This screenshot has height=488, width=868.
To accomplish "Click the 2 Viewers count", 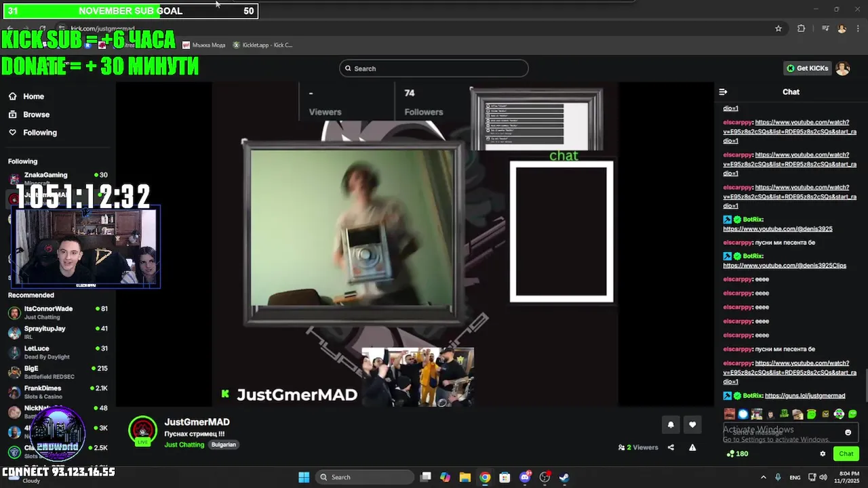I will click(x=638, y=447).
